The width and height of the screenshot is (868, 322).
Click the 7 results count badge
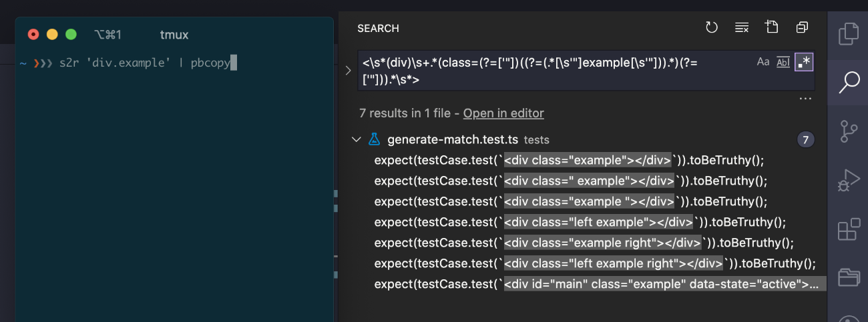(806, 140)
